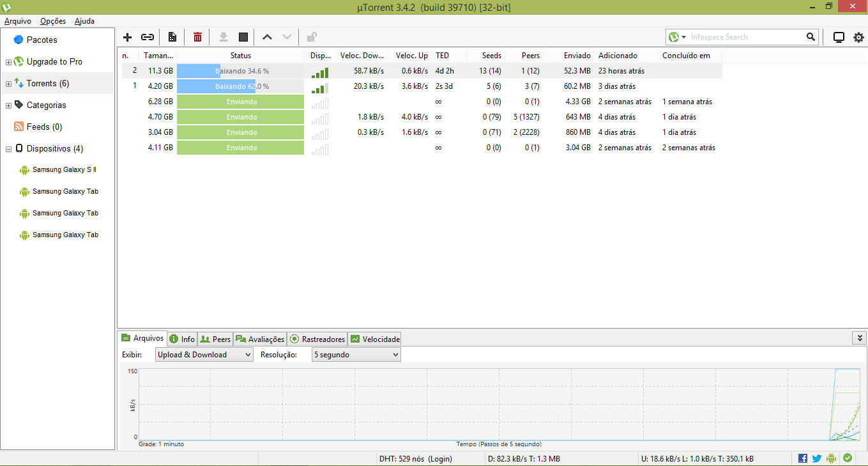Collapse the Dispositivos tree node

(8, 149)
